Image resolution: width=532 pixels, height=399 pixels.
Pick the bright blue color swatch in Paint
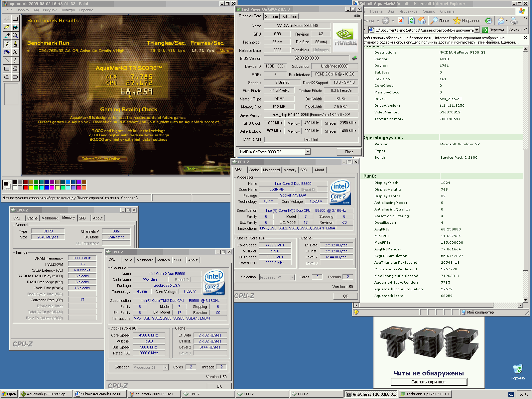tap(47, 187)
